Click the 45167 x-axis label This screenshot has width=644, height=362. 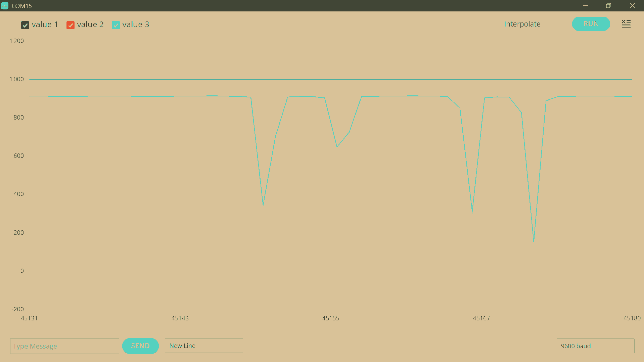pyautogui.click(x=481, y=318)
